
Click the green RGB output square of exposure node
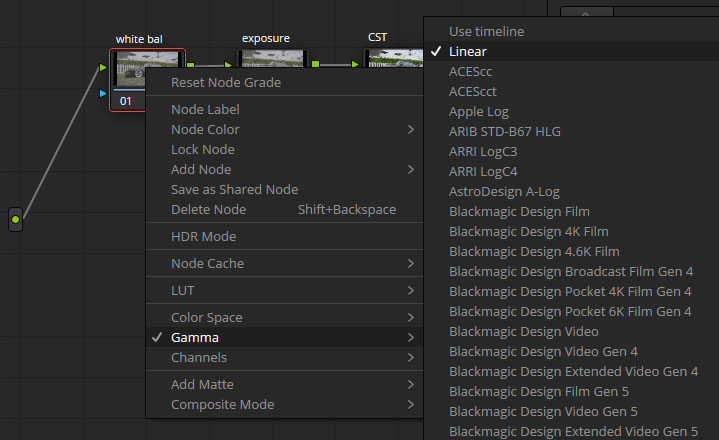pyautogui.click(x=315, y=65)
